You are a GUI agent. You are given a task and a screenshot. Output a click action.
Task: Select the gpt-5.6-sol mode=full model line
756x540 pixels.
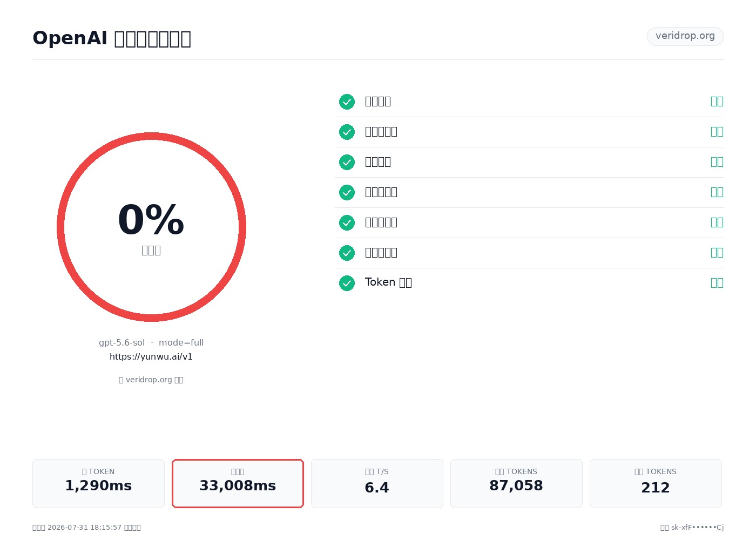(151, 342)
